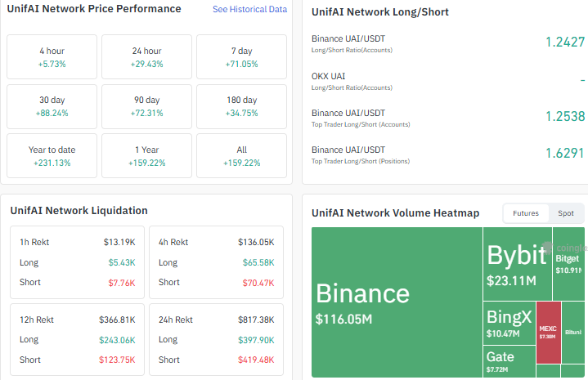Click the 4h short liquidation $70.47K
Screen dimensions: 588x380
coord(258,283)
